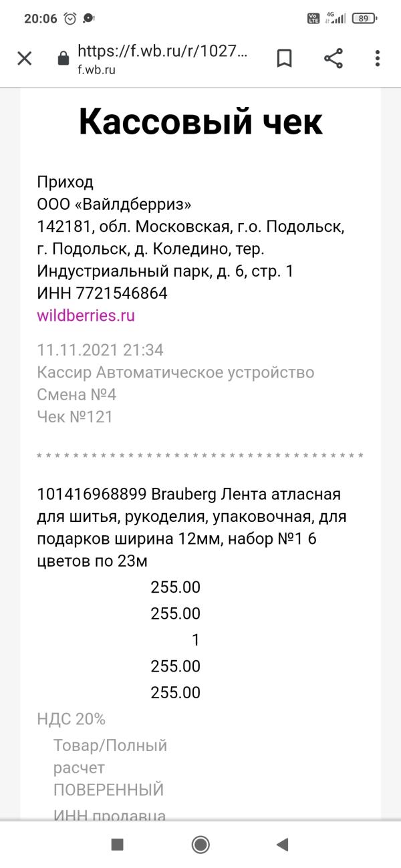Tap the ИНН 7721546864 text
401x868 pixels.
[102, 293]
